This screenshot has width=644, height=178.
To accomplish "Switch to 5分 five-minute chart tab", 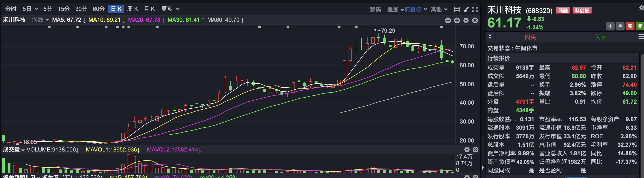I will click(47, 9).
